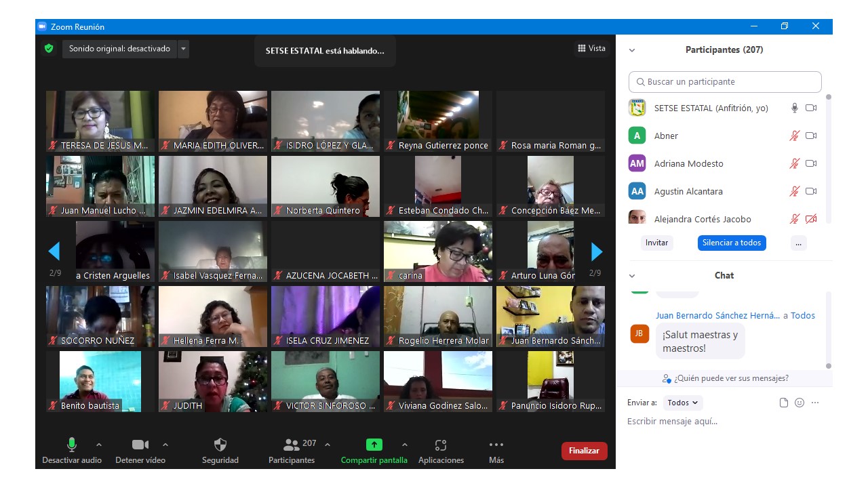Click Abner's camera icon in list
Image resolution: width=868 pixels, height=488 pixels.
point(811,136)
